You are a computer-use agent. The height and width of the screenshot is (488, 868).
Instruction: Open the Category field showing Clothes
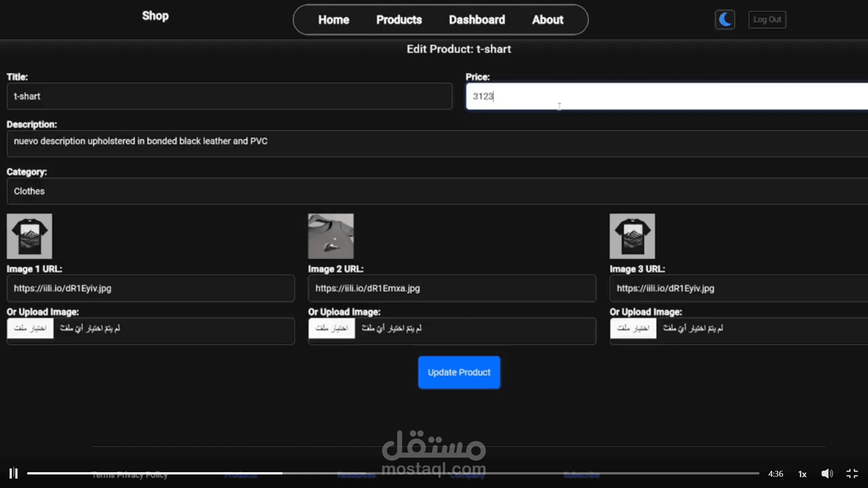pos(434,191)
